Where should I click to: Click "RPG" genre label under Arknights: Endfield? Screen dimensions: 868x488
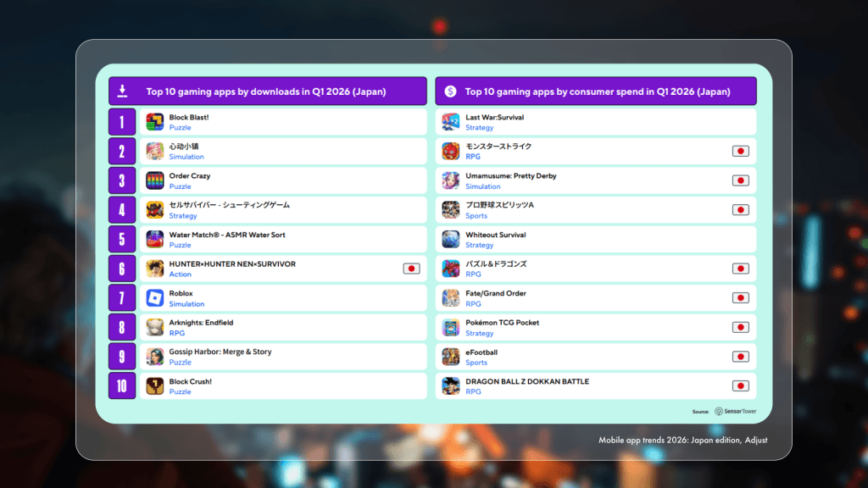click(177, 333)
